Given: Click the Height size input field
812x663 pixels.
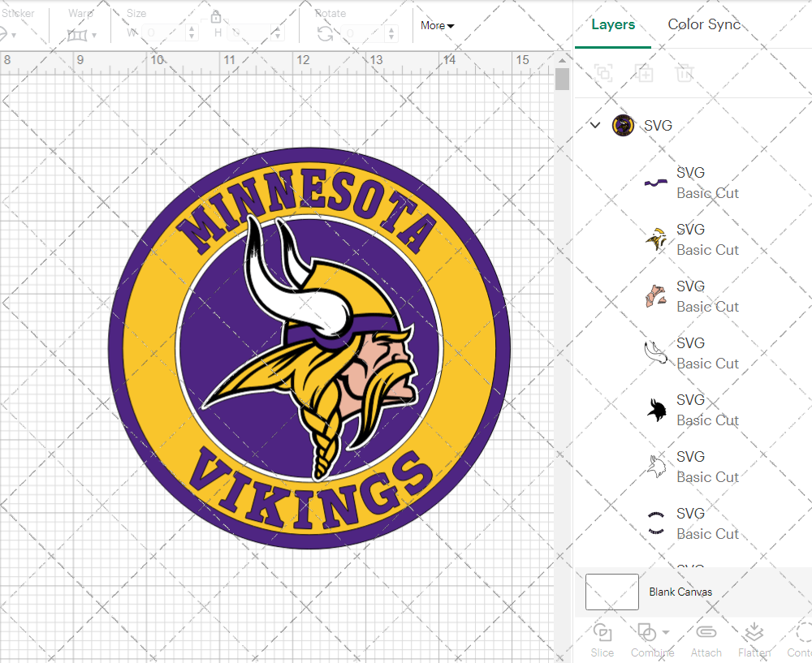Looking at the screenshot, I should 248,33.
